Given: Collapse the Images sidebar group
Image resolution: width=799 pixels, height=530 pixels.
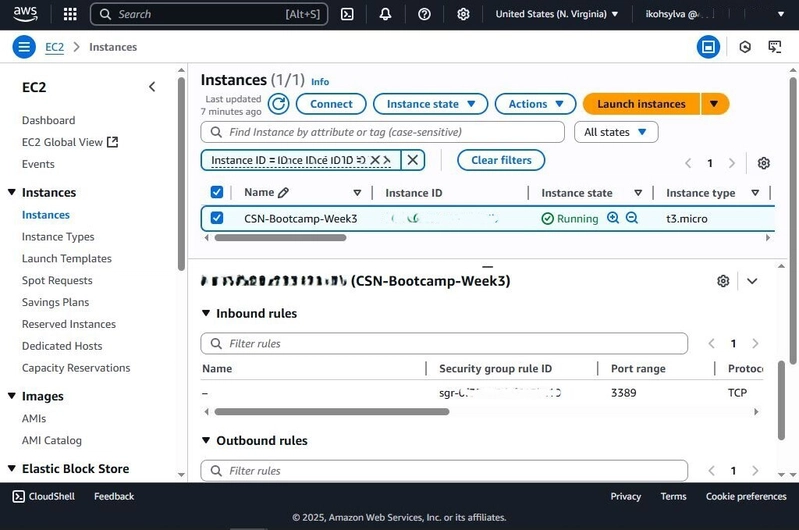Looking at the screenshot, I should tap(12, 396).
